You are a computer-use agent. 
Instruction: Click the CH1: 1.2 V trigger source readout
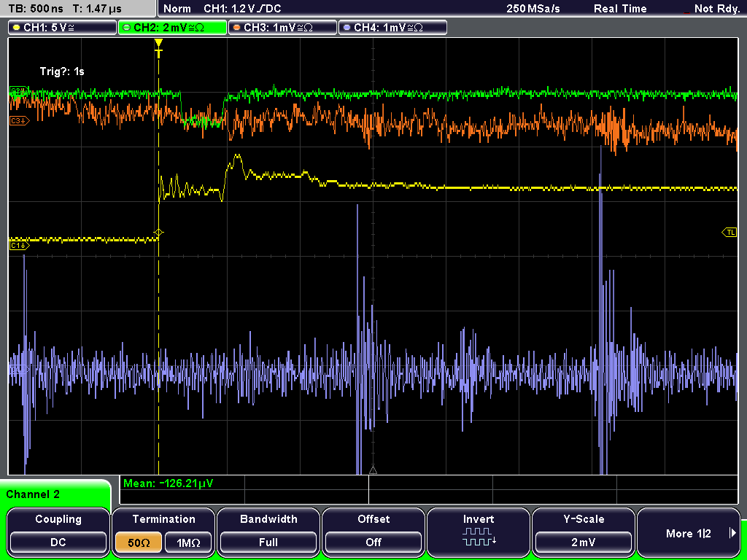pos(242,9)
